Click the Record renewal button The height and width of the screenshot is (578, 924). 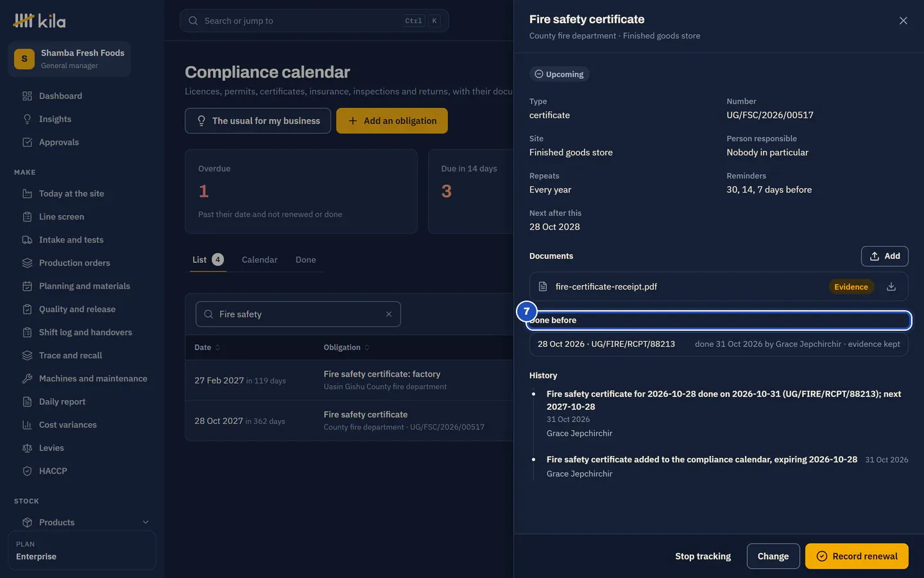[857, 556]
